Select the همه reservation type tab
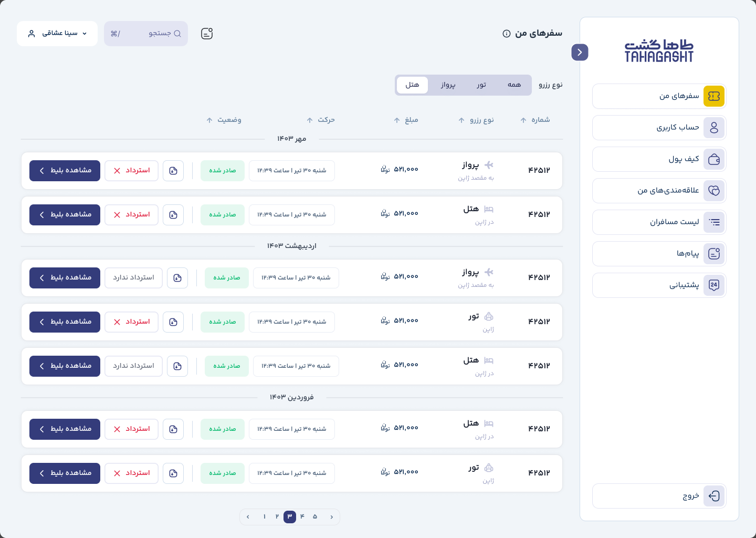The height and width of the screenshot is (538, 756). point(514,85)
